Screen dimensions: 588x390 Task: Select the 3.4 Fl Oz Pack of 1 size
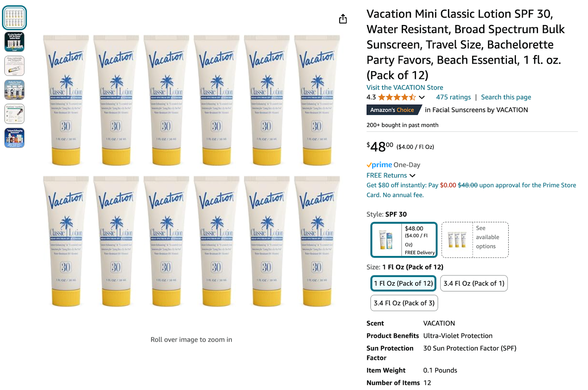pyautogui.click(x=474, y=283)
